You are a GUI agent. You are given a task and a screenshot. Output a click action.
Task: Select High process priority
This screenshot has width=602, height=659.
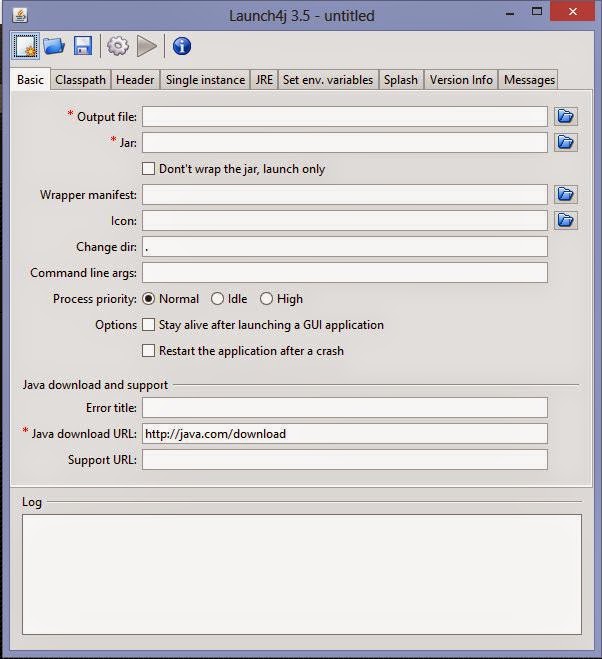pos(266,298)
